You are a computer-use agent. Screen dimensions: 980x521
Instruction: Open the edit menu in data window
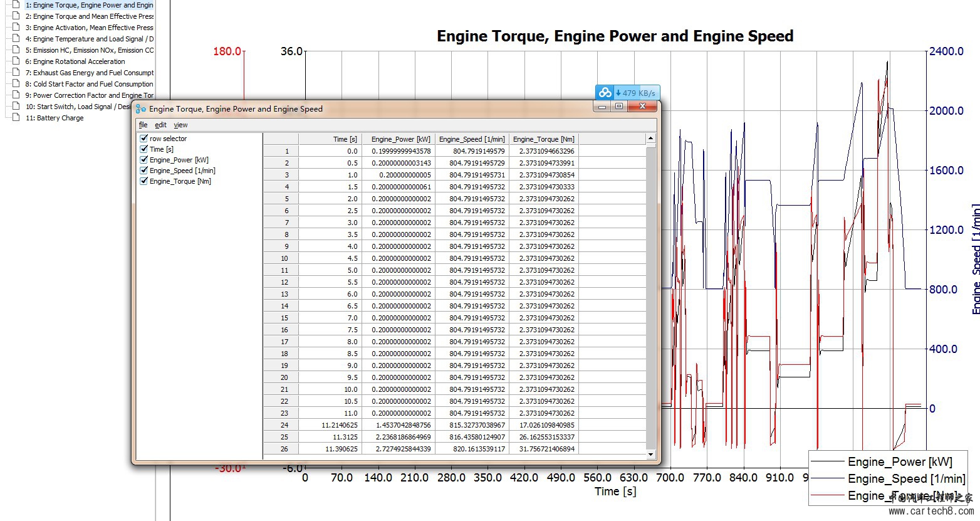160,125
